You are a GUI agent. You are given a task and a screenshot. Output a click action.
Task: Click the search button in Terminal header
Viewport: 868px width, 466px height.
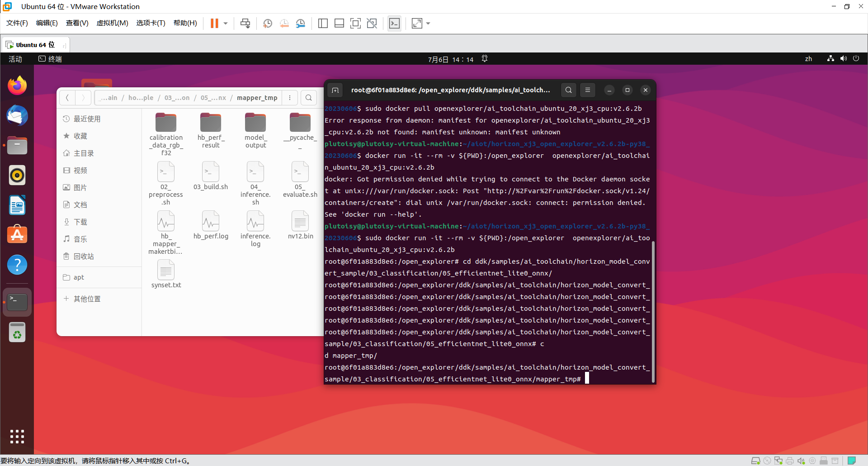point(569,90)
